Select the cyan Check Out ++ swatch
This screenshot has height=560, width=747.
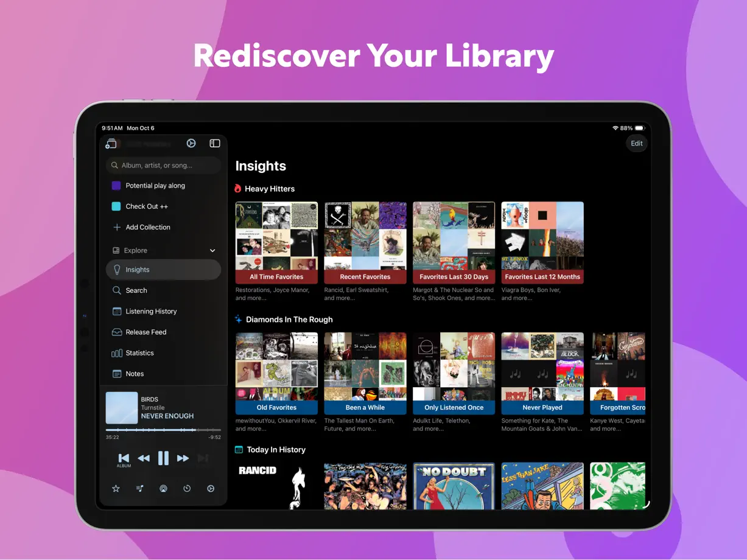pyautogui.click(x=116, y=206)
